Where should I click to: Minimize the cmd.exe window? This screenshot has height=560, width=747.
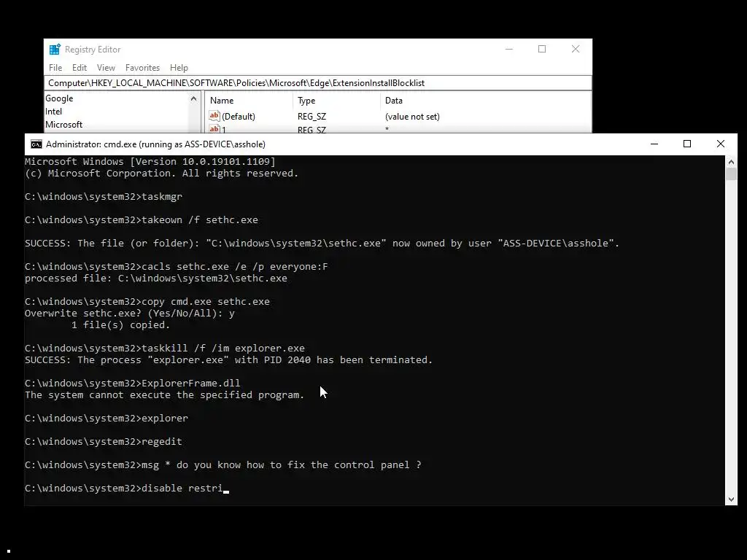coord(654,144)
